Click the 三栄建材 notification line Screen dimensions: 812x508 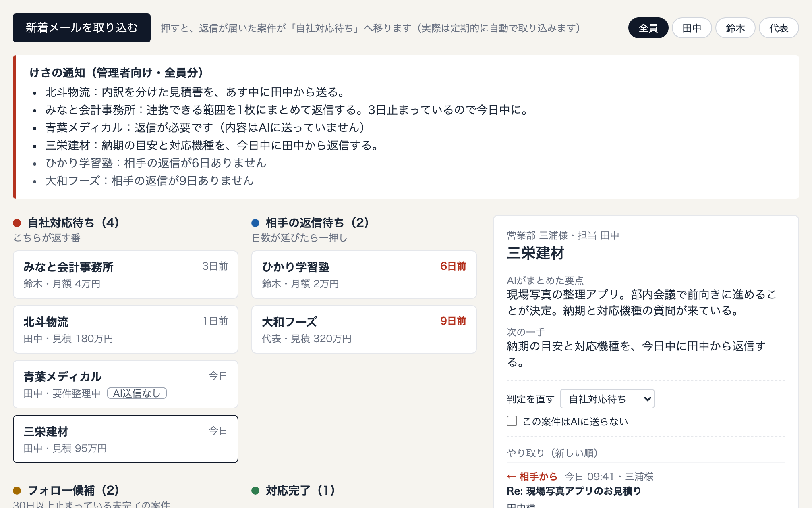[212, 145]
